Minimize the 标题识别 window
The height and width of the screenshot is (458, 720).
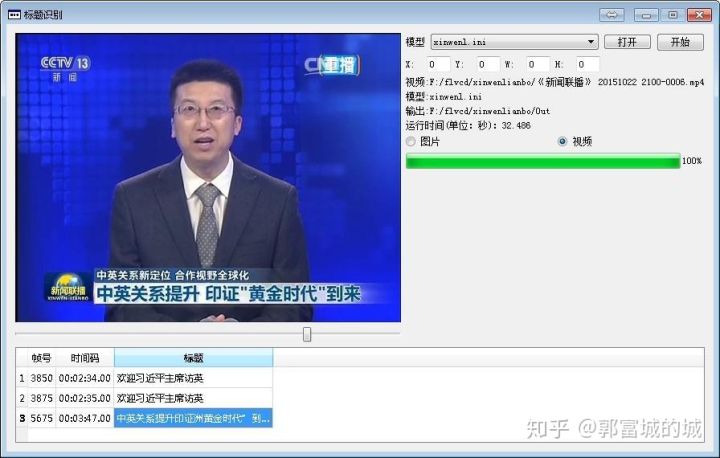click(646, 15)
